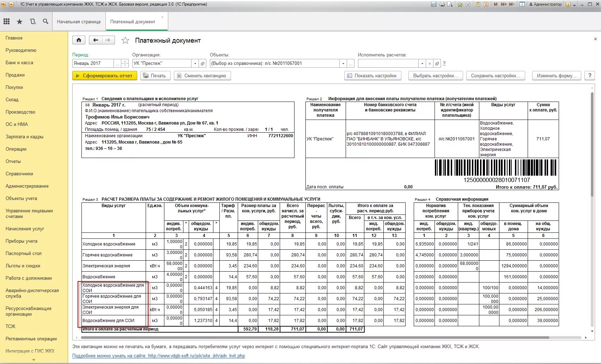The width and height of the screenshot is (601, 364).
Task: Click the Печать button
Action: [156, 75]
